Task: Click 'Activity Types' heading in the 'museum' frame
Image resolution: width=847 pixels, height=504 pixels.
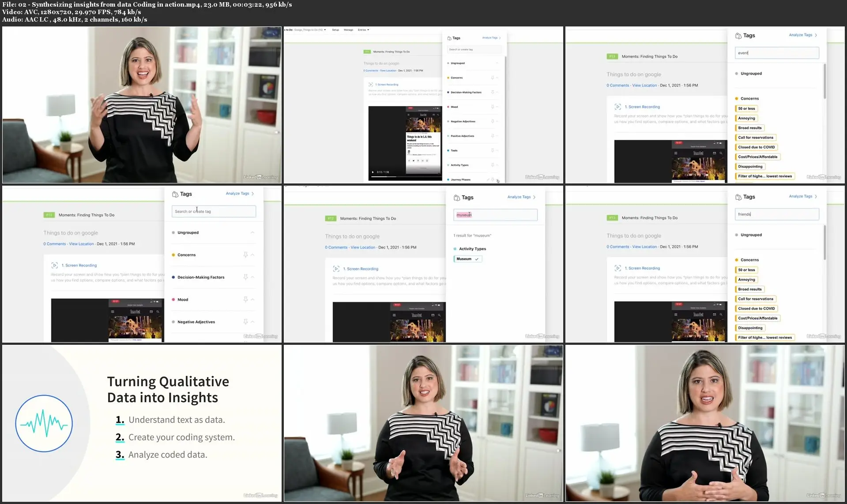Action: coord(472,249)
